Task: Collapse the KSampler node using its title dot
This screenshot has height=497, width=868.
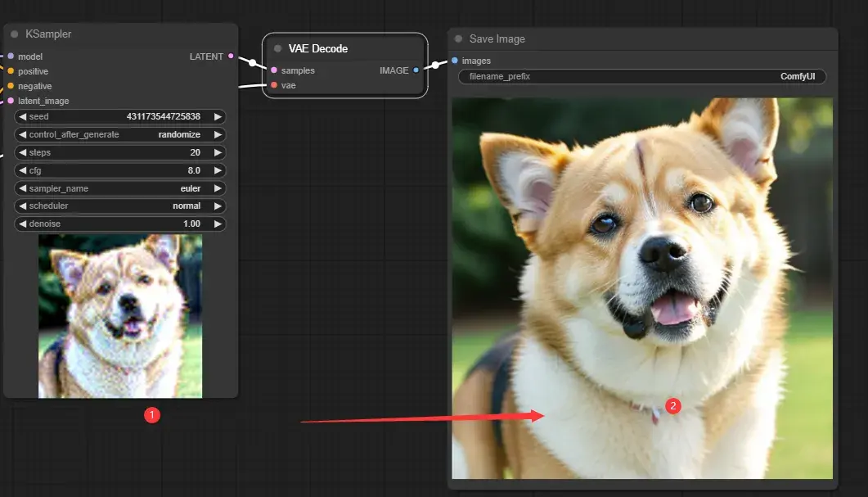Action: coord(15,34)
